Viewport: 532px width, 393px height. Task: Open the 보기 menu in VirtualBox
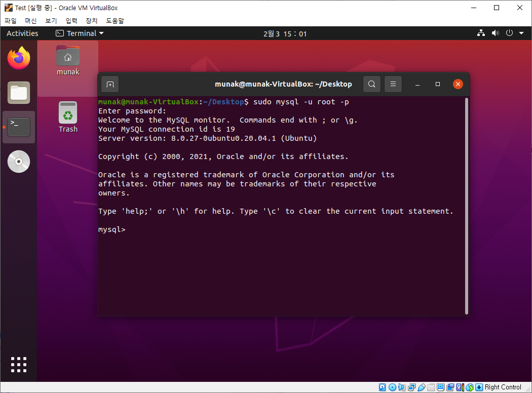(x=51, y=21)
